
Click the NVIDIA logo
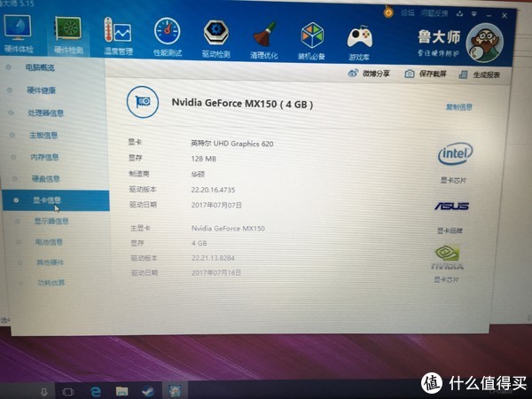447,257
